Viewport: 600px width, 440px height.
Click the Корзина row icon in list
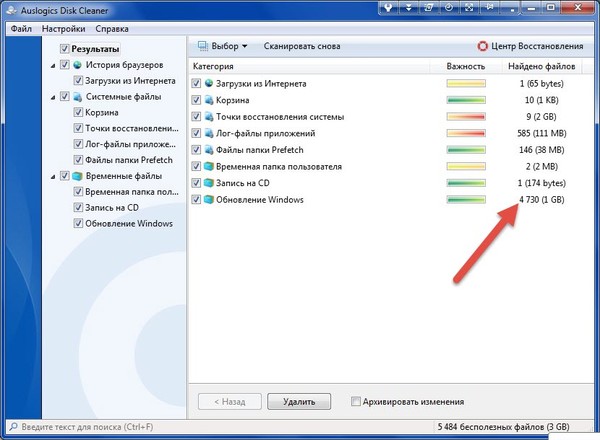[209, 100]
